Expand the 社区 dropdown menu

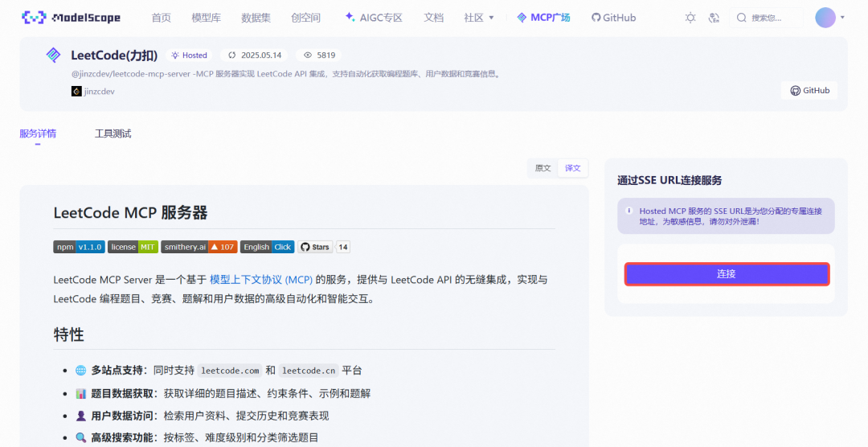(479, 18)
